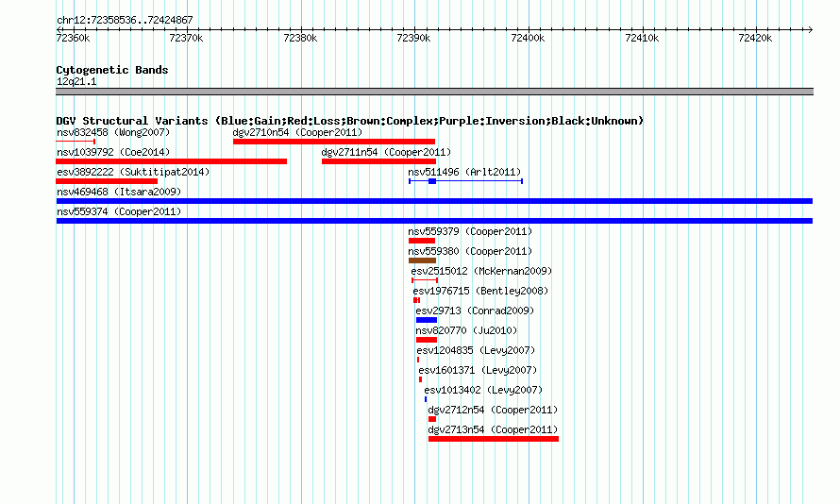Click the 72420k ruler tick label
The width and height of the screenshot is (840, 504).
point(755,38)
